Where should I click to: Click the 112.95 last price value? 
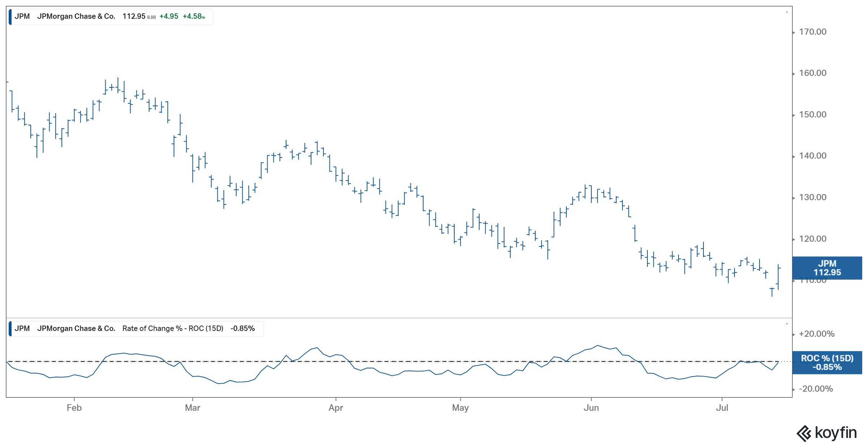click(x=134, y=16)
